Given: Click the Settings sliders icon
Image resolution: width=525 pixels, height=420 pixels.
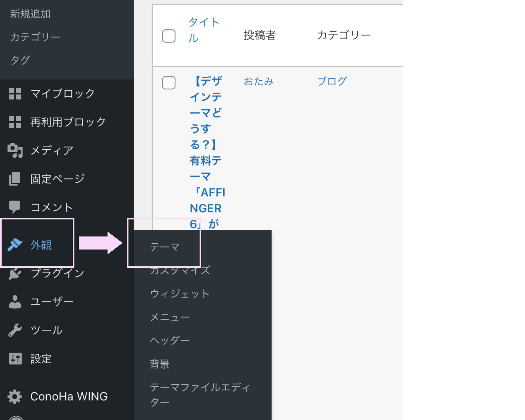Looking at the screenshot, I should (x=15, y=358).
